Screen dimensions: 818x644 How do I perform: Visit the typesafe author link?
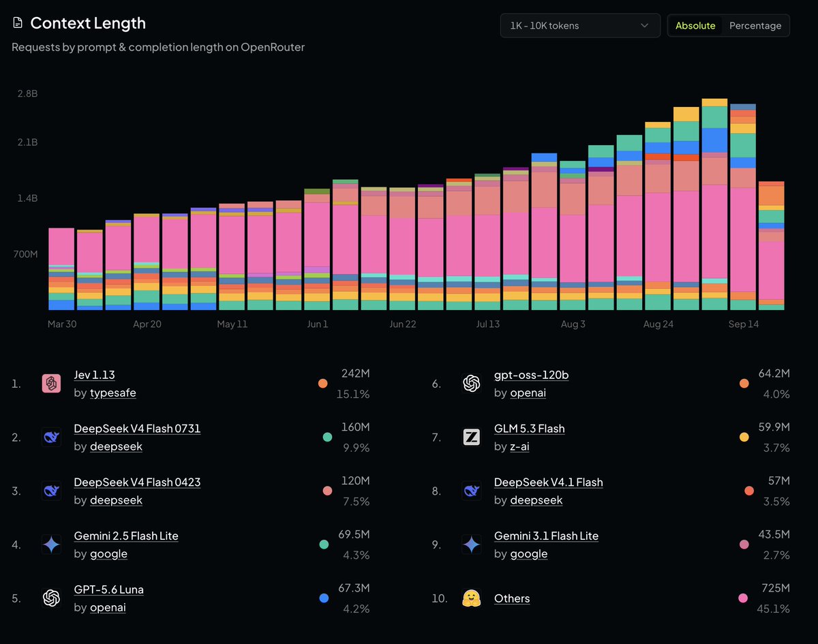pos(113,393)
